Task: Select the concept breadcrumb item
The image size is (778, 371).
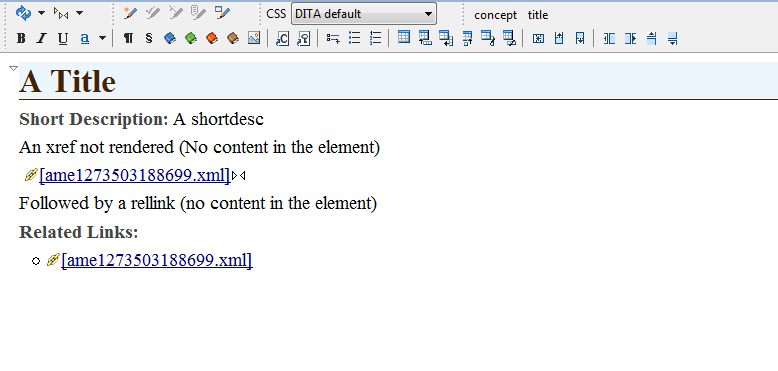Action: coord(495,15)
